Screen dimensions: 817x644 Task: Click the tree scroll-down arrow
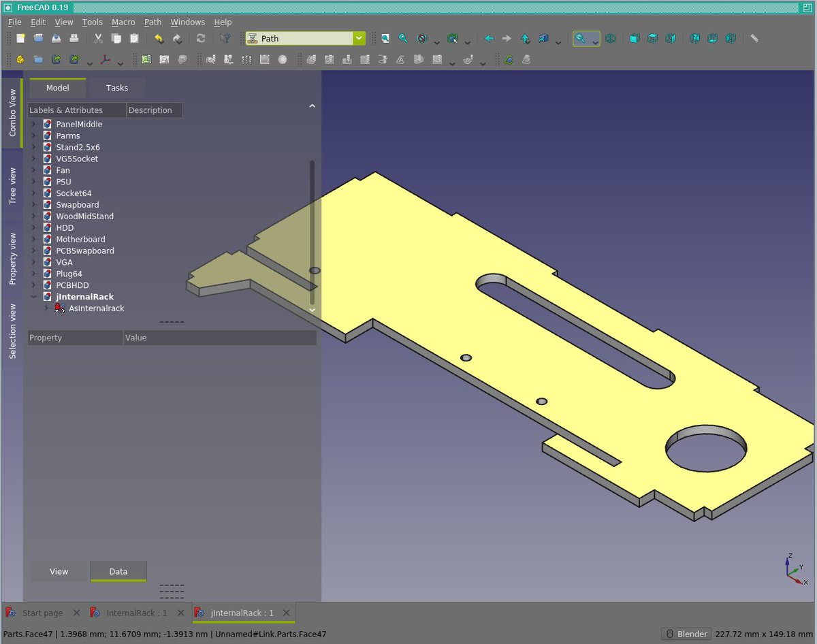313,310
